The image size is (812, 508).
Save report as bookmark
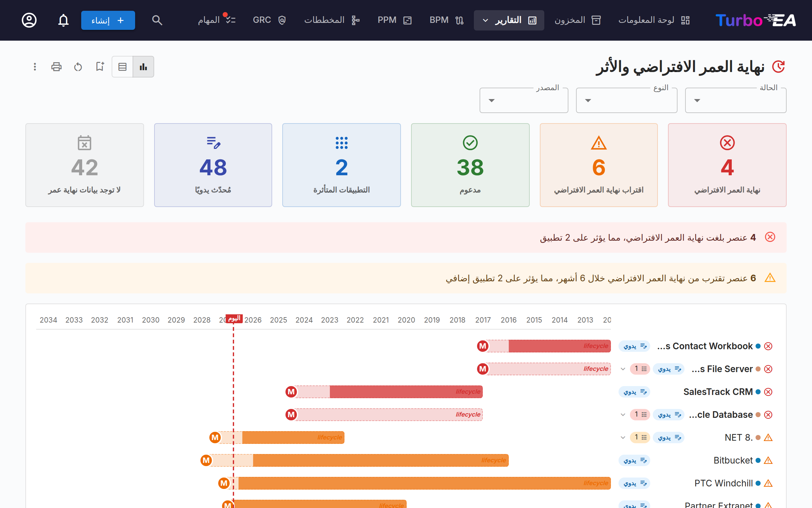pos(100,67)
